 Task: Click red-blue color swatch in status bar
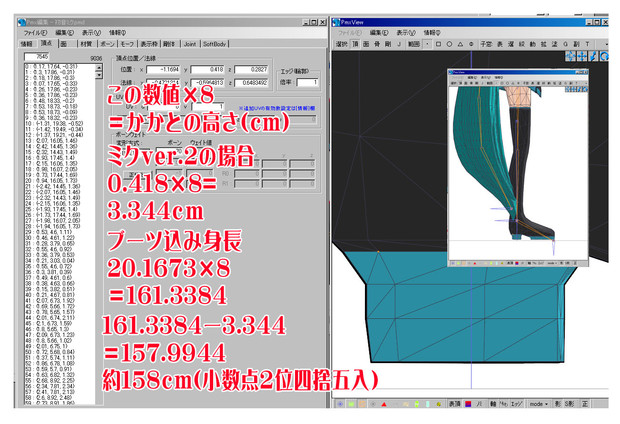pyautogui.click(x=468, y=404)
